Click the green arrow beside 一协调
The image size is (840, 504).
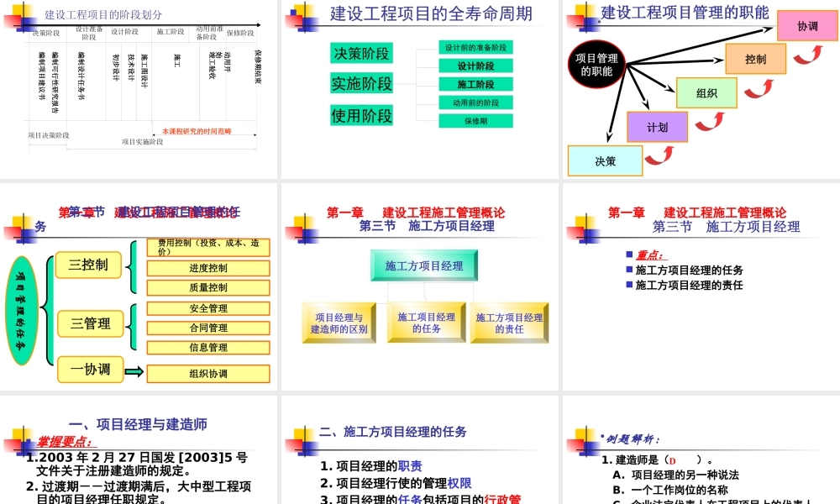[134, 372]
